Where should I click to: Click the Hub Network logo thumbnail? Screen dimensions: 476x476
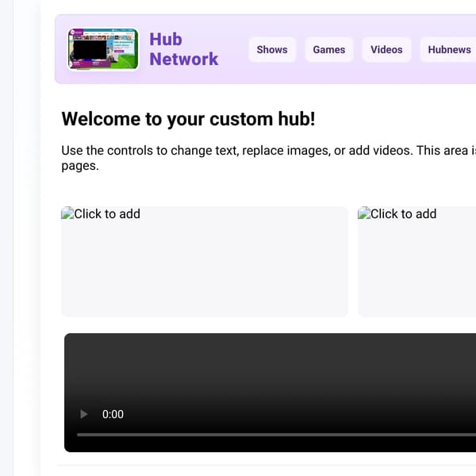coord(103,49)
